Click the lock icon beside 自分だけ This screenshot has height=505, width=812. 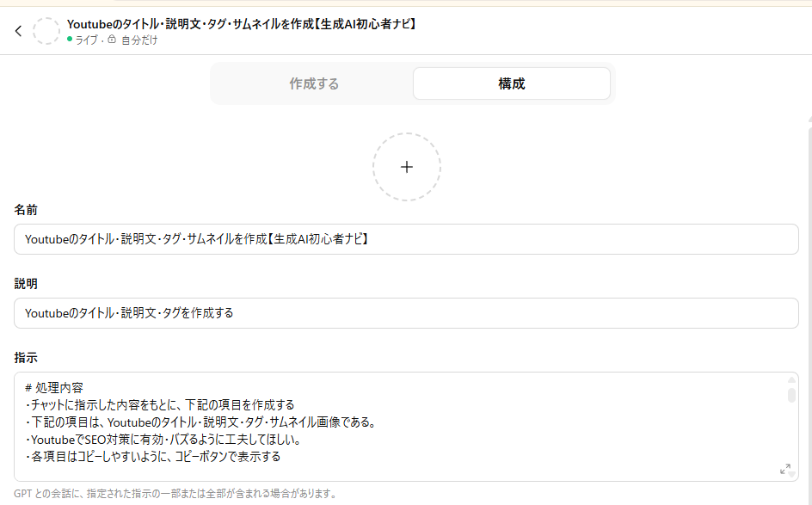[x=112, y=40]
